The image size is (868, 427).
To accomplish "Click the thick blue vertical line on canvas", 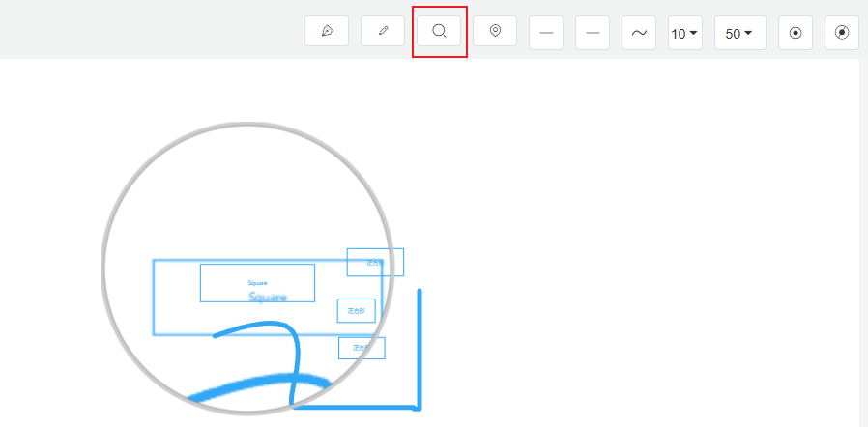I will (x=420, y=348).
